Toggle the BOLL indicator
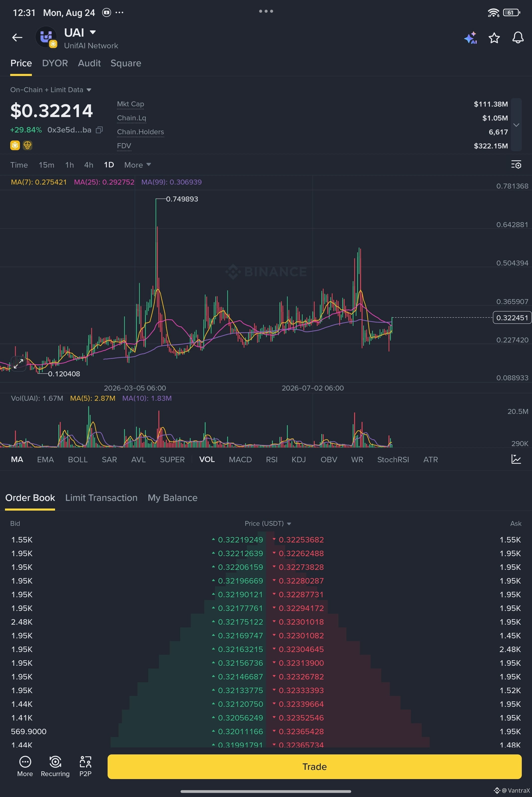Screen dimensions: 532x797 pyautogui.click(x=78, y=460)
